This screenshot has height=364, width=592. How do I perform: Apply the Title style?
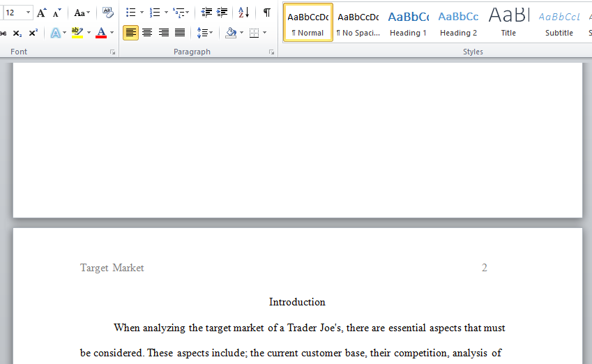pos(508,23)
